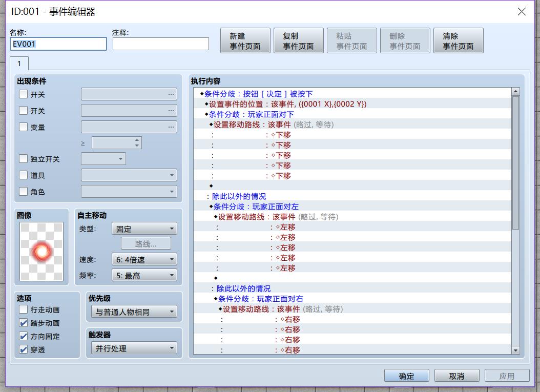Select the first 右移 move command
The image size is (540, 392).
pyautogui.click(x=352, y=320)
